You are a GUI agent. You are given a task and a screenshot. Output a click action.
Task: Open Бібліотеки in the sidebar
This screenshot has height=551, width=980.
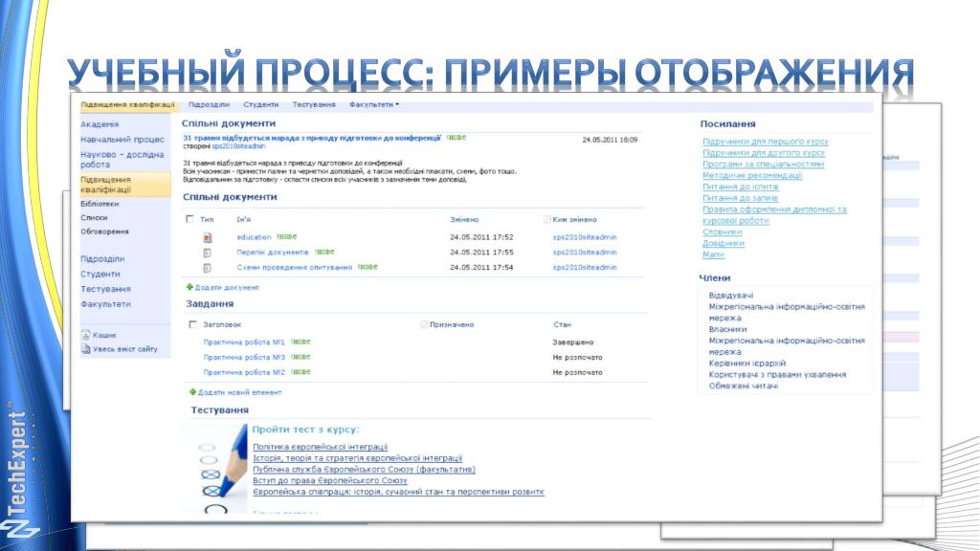(100, 204)
